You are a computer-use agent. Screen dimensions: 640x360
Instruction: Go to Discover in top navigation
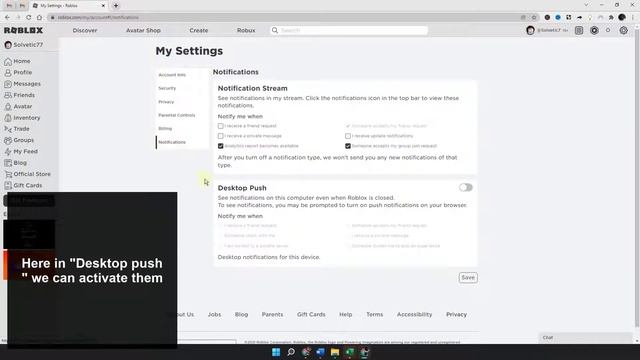pyautogui.click(x=85, y=31)
